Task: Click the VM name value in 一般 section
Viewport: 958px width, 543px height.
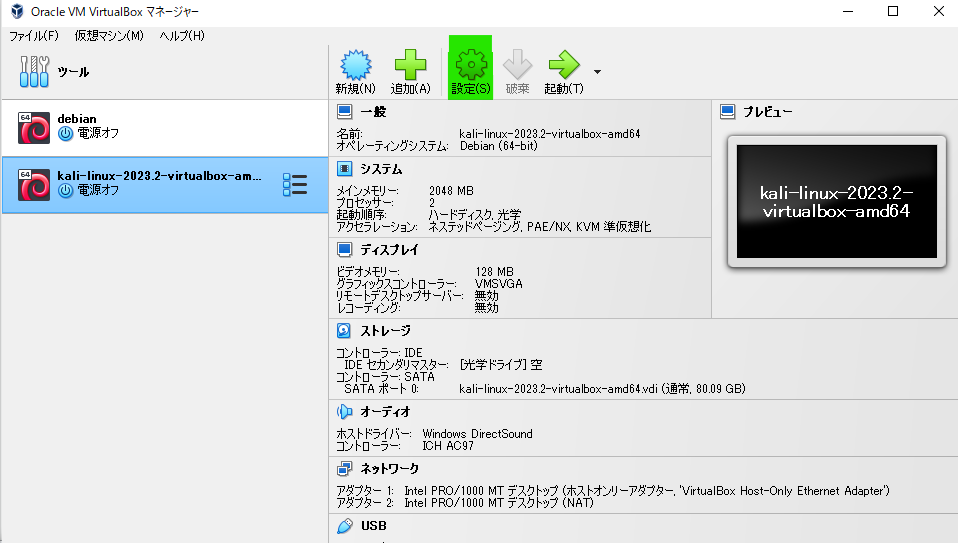Action: pyautogui.click(x=550, y=134)
